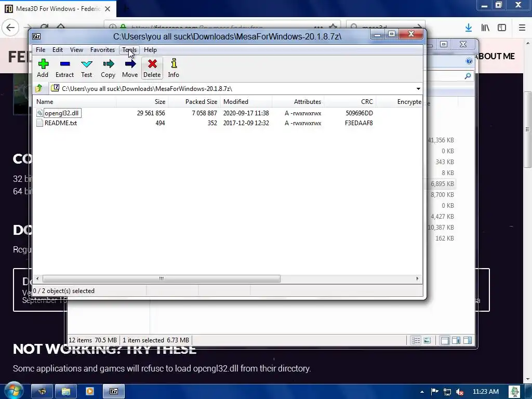Click the Move toolbar icon
Screen dimensions: 532x399
[130, 68]
